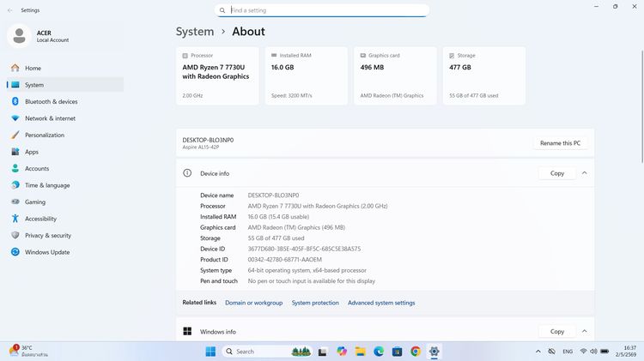Click the Wi-Fi icon in system tray
The image size is (644, 361).
[x=583, y=352]
